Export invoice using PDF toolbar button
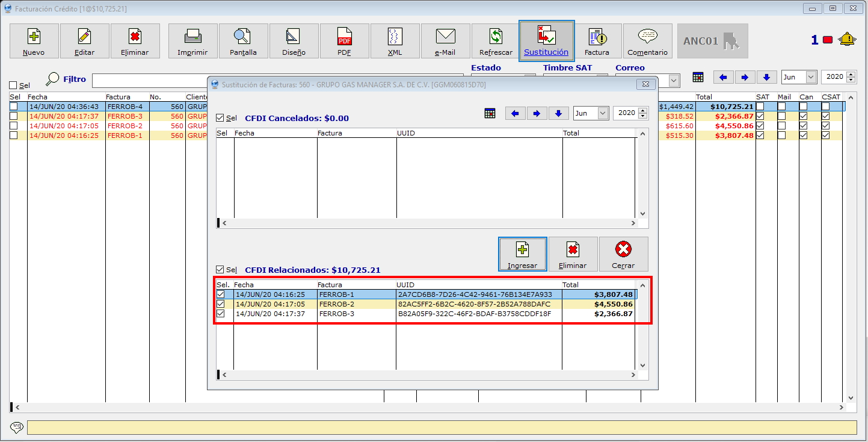The image size is (868, 442). [344, 41]
